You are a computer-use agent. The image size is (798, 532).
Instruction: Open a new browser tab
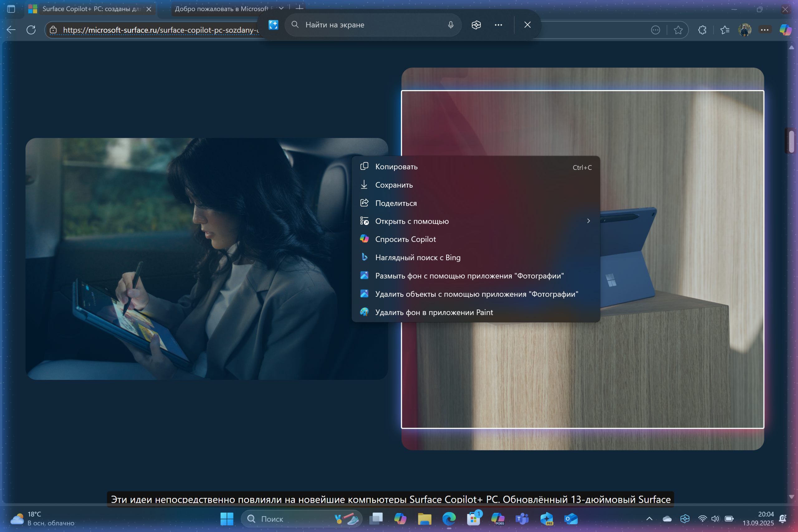click(300, 8)
